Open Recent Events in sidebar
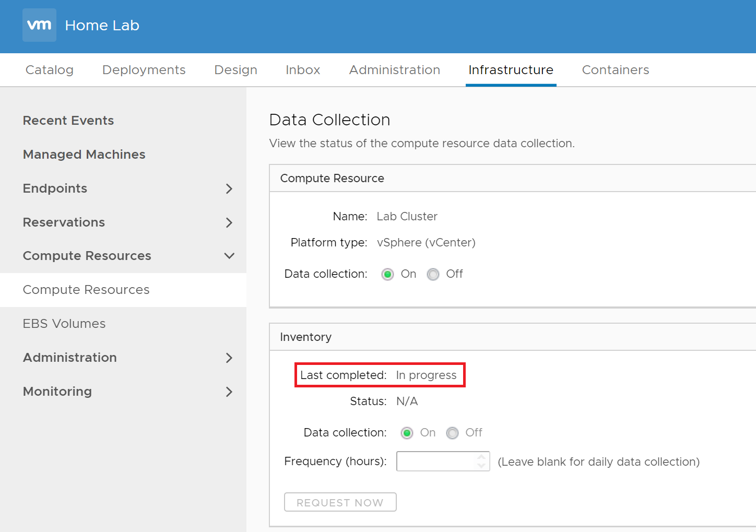 coord(68,121)
